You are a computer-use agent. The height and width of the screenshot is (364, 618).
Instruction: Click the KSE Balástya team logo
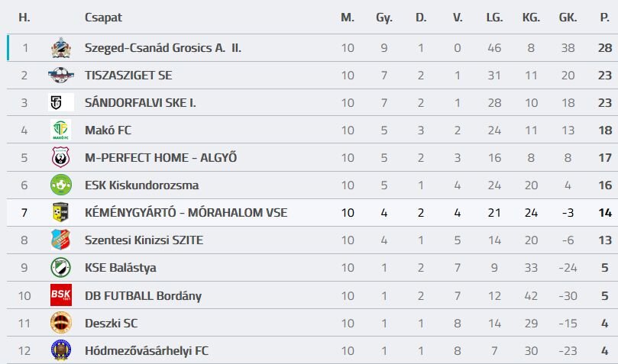(60, 268)
